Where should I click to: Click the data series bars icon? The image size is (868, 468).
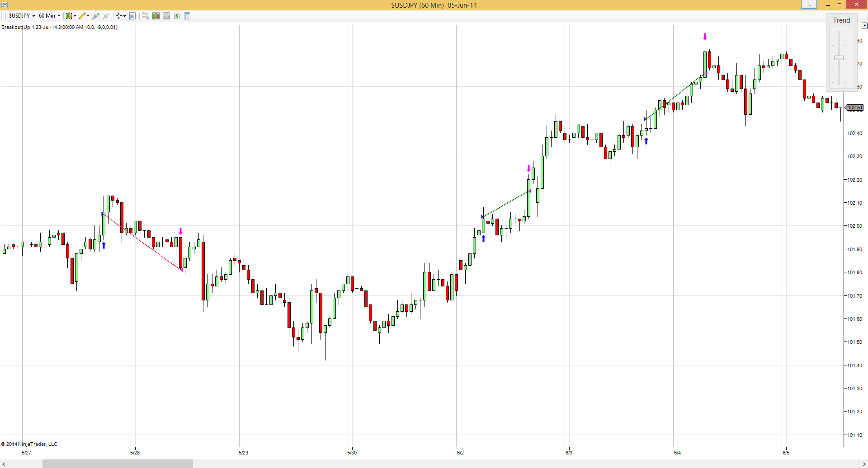point(145,16)
